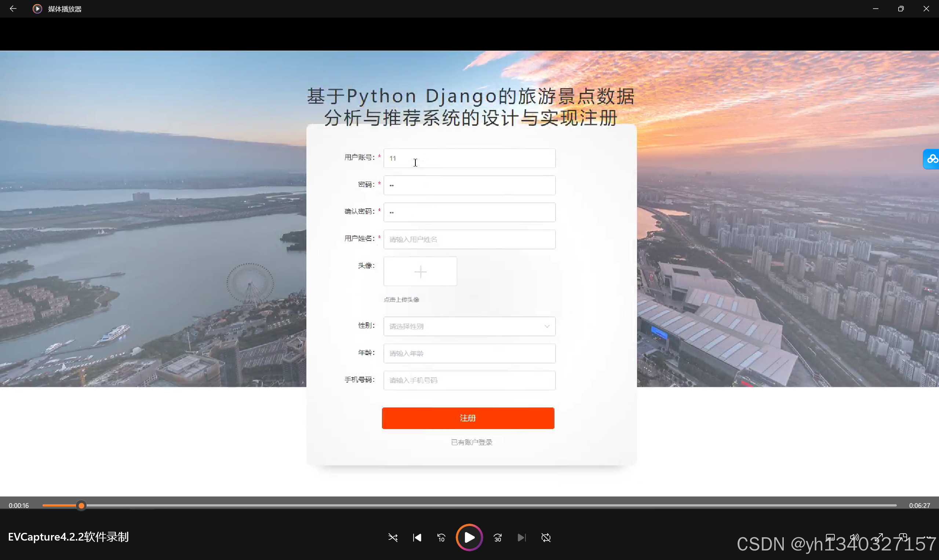This screenshot has height=560, width=939.
Task: Click the Media Player app logo icon
Action: click(x=37, y=9)
